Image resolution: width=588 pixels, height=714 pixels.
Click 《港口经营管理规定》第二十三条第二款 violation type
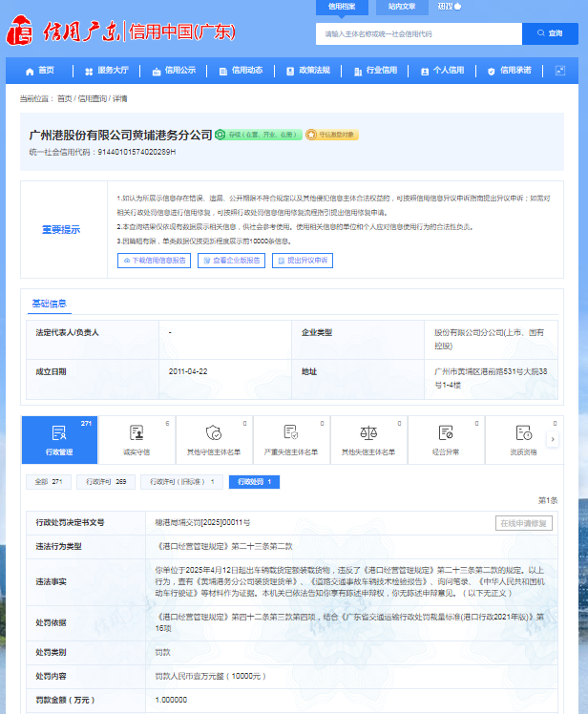click(x=223, y=546)
